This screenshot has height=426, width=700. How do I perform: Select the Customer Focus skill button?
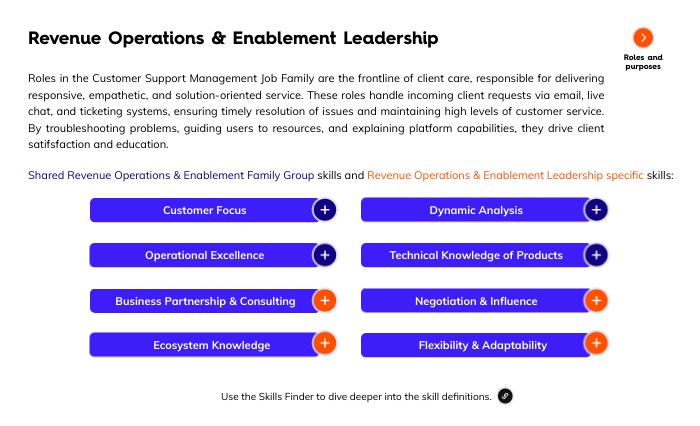point(204,211)
